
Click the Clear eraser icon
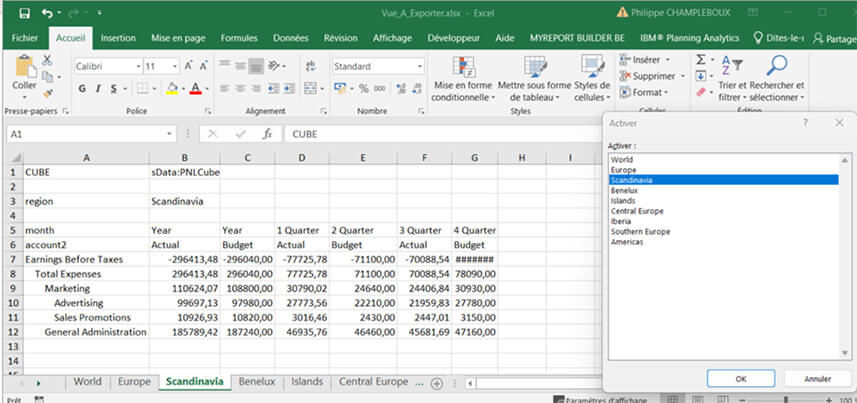point(701,92)
